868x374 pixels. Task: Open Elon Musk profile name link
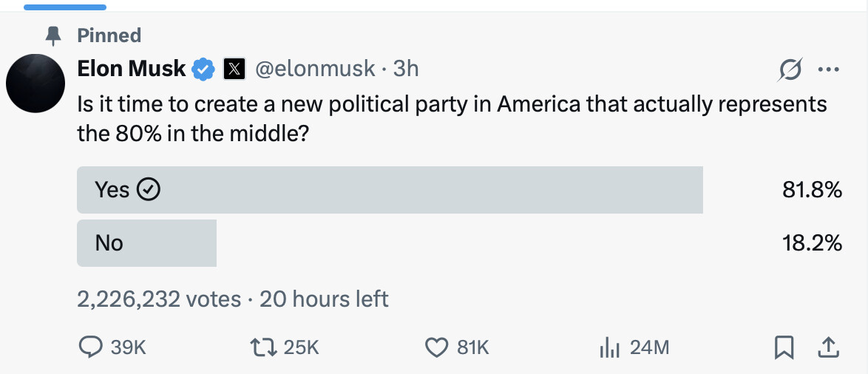coord(132,69)
